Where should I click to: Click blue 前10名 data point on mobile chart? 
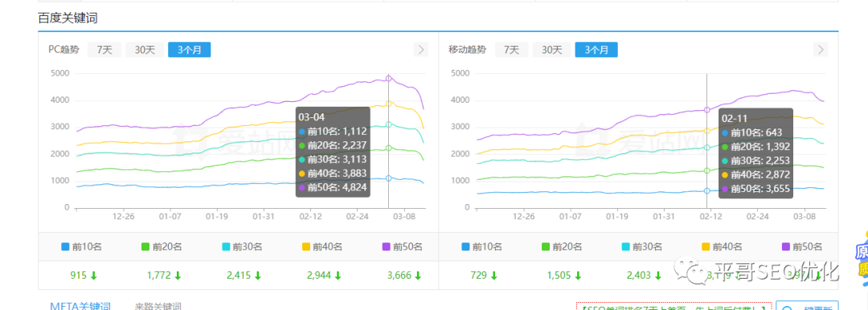pos(707,191)
